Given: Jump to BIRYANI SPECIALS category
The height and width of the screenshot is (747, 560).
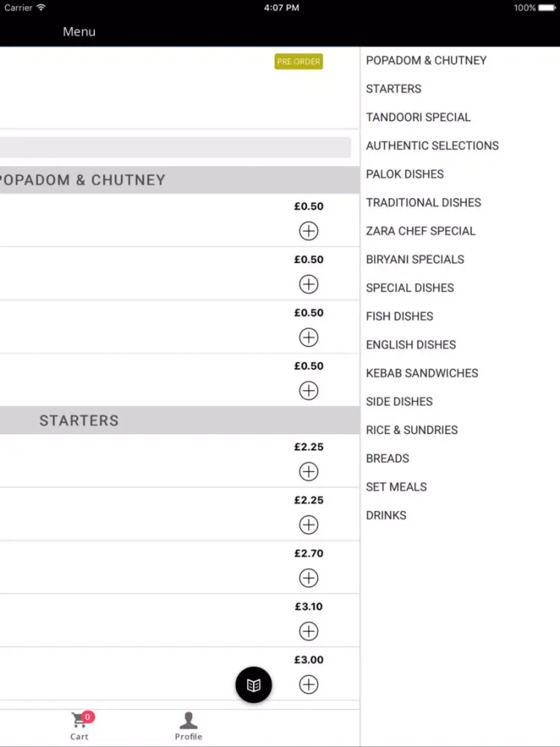Looking at the screenshot, I should (x=414, y=259).
